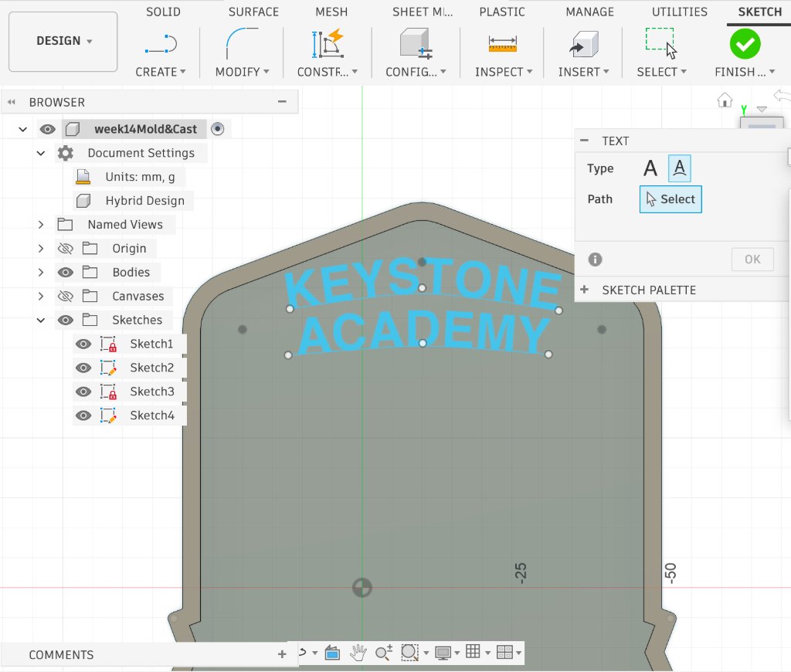Click the Units document icon
This screenshot has width=791, height=672.
pos(83,177)
